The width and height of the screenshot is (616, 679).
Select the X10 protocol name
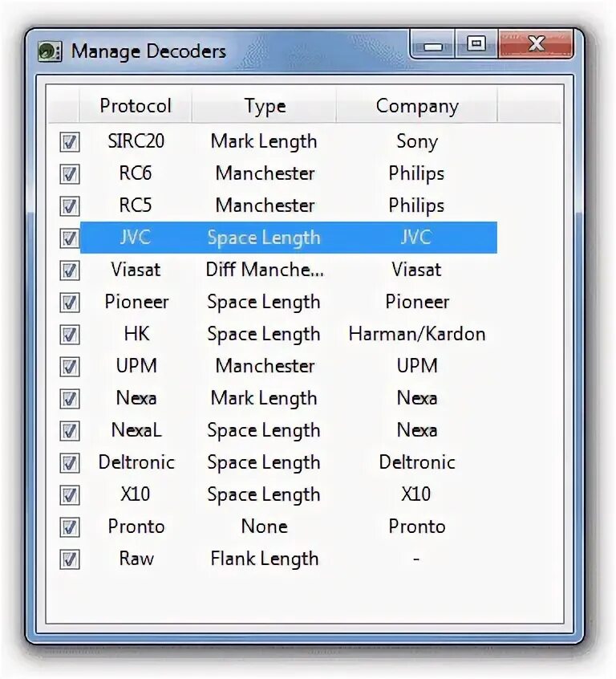(136, 494)
